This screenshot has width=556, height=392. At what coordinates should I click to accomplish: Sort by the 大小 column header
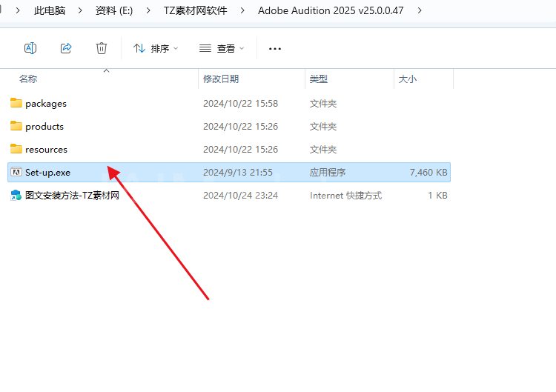pyautogui.click(x=408, y=79)
